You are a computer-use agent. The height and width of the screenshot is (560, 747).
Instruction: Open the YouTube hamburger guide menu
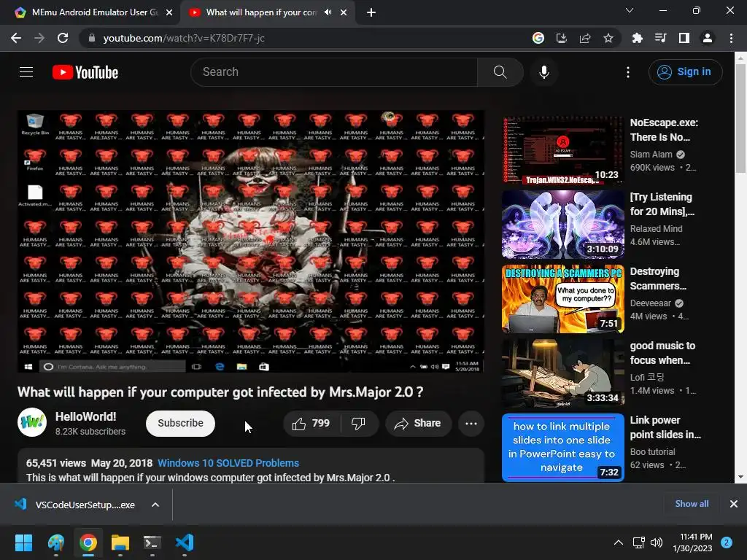point(26,72)
